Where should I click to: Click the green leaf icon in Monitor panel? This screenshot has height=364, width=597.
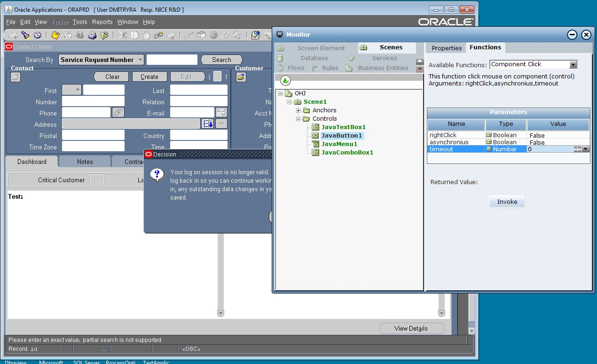pyautogui.click(x=286, y=80)
